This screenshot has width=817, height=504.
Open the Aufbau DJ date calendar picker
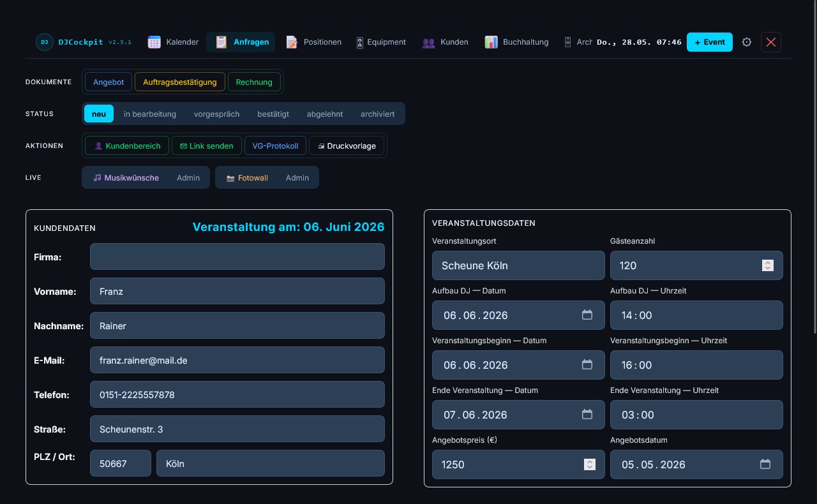coord(587,315)
